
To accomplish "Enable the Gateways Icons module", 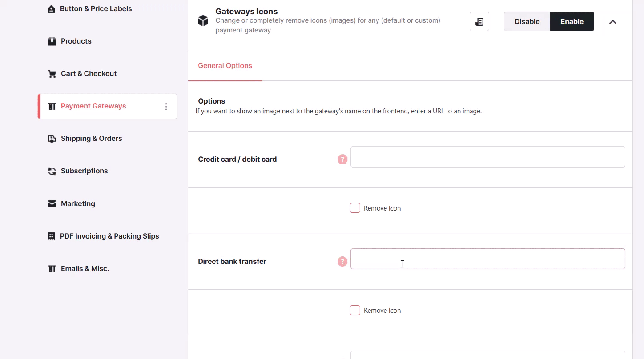I will (x=572, y=21).
